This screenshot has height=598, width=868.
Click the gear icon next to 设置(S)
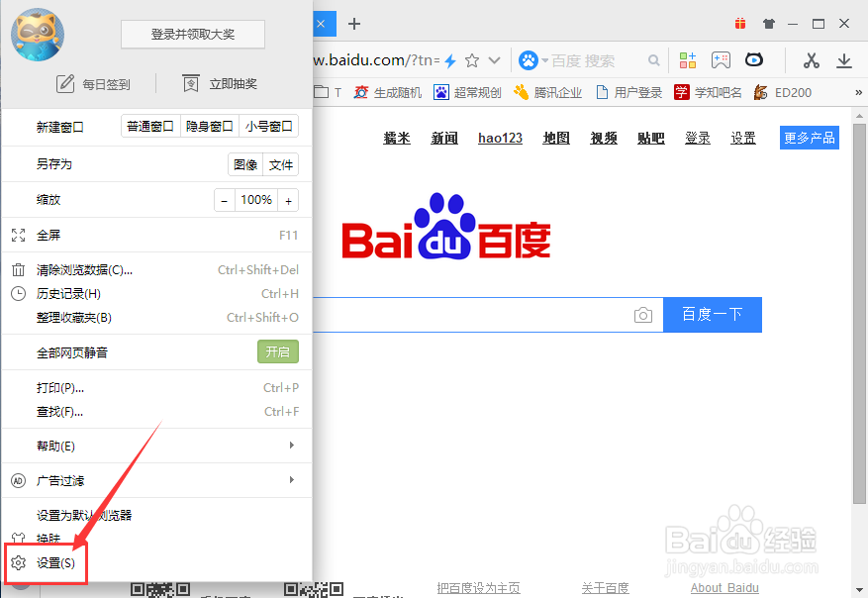click(18, 562)
